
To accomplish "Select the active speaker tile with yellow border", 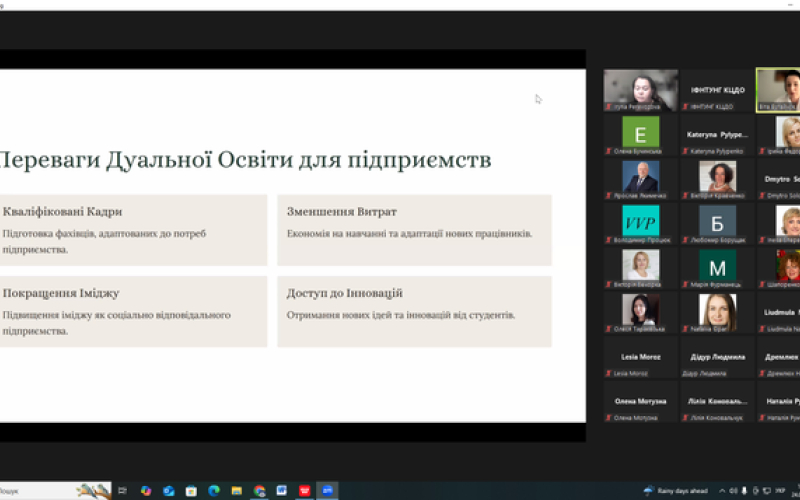I will (x=778, y=90).
